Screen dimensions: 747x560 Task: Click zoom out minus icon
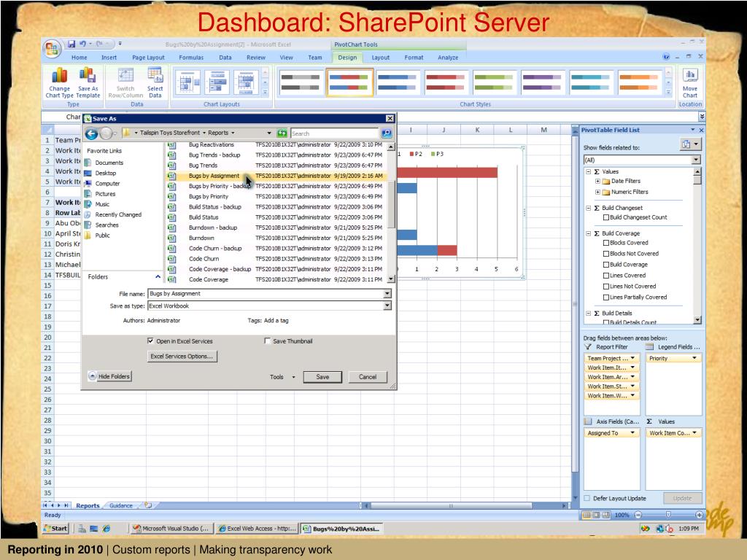[x=638, y=515]
